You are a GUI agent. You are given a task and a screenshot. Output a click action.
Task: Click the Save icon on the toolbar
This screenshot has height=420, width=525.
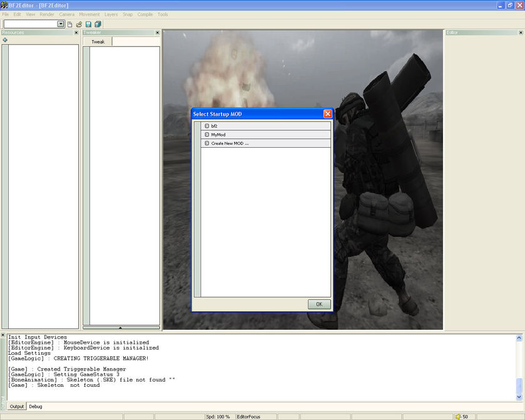(88, 24)
